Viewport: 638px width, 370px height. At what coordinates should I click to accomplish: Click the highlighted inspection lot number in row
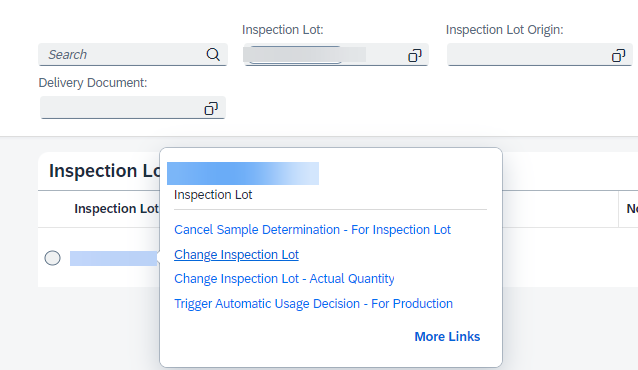point(114,258)
